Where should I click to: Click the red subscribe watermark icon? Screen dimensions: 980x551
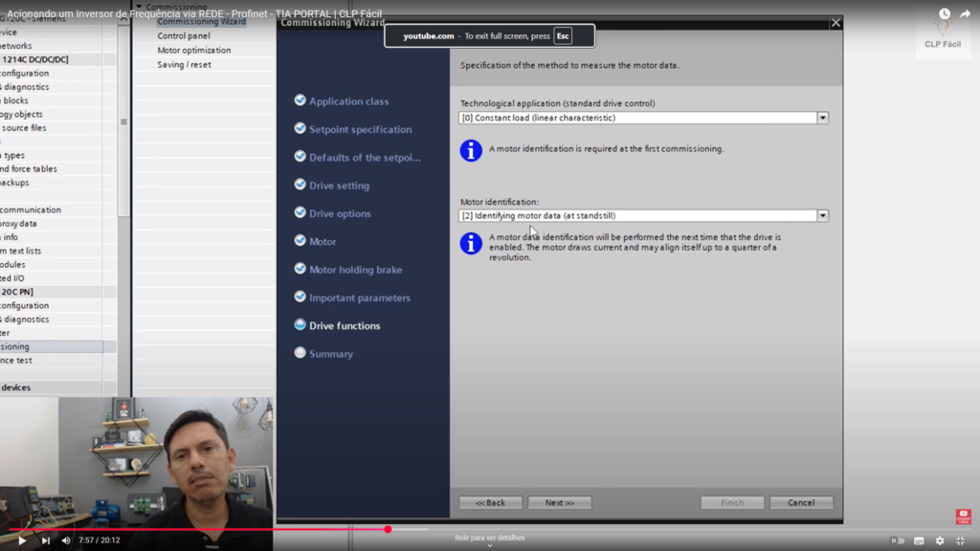pos(963,517)
